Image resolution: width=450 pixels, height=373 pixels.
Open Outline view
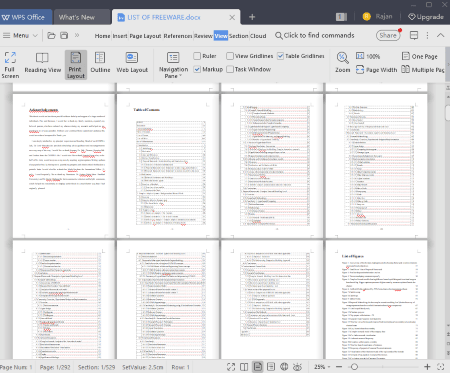(x=100, y=63)
